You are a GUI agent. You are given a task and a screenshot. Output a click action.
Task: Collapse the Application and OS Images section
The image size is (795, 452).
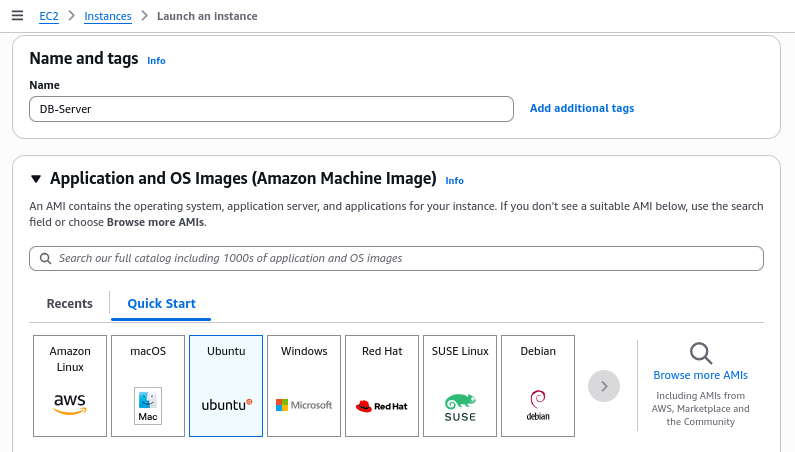[x=36, y=180]
